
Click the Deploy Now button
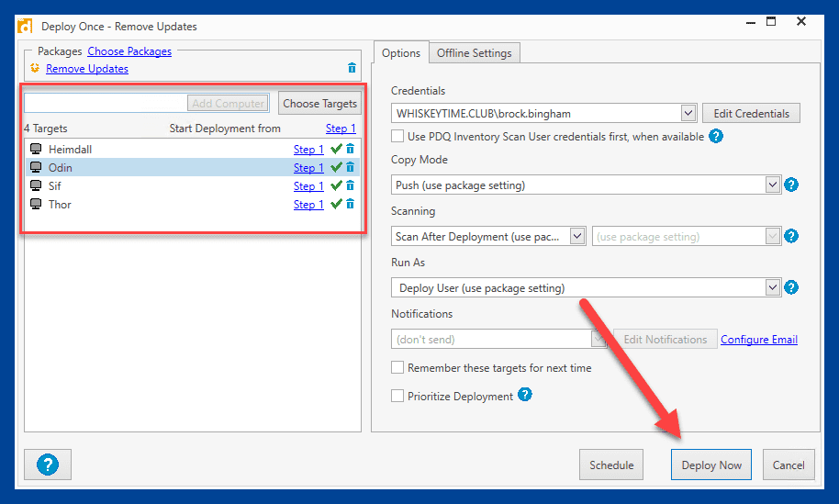coord(711,465)
